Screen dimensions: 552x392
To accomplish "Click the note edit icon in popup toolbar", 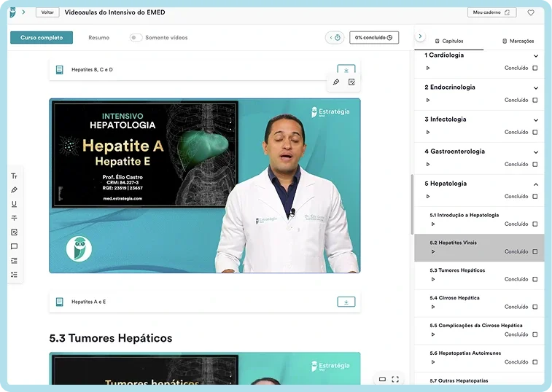I will coord(351,82).
